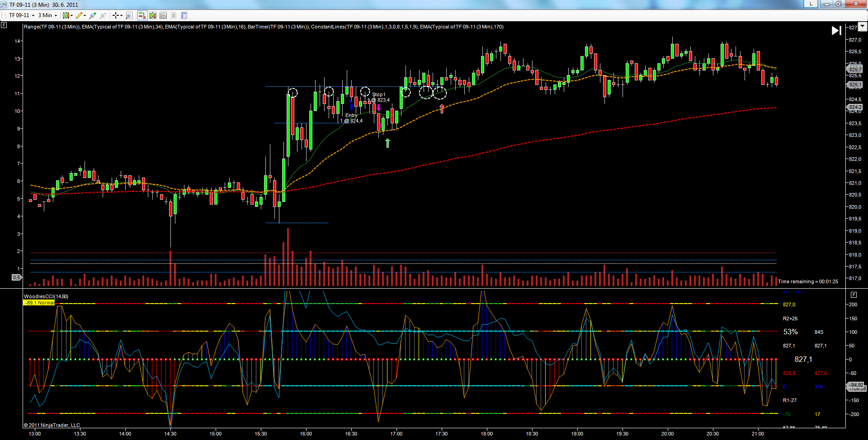The image size is (868, 440).
Task: Open the price axis dropdown arrow
Action: coord(862,27)
